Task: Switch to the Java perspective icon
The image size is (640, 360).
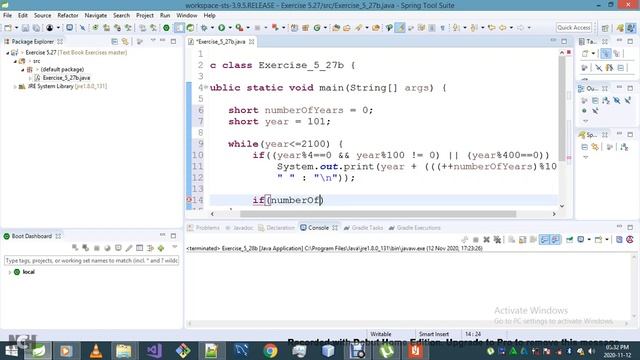Action: (x=631, y=28)
